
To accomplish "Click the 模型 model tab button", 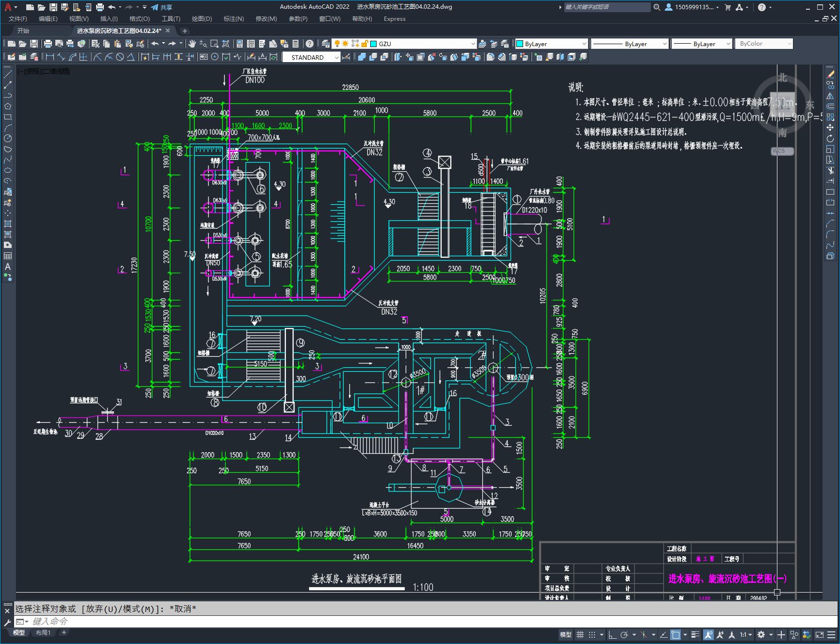I will (x=19, y=633).
